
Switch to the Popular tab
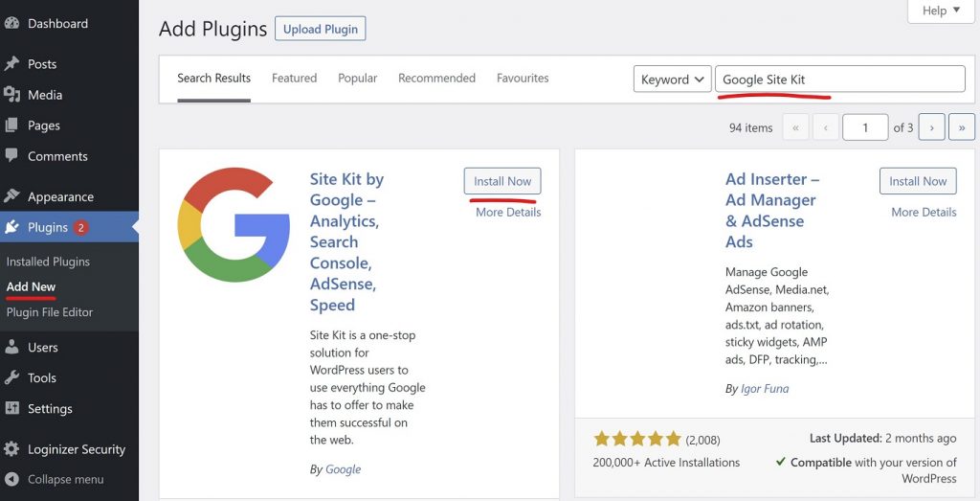tap(357, 79)
